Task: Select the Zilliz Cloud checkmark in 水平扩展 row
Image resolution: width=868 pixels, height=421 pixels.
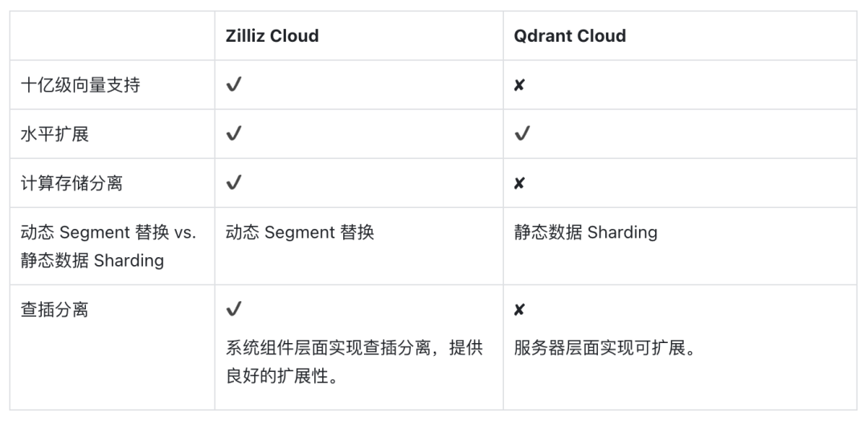Action: click(x=234, y=134)
